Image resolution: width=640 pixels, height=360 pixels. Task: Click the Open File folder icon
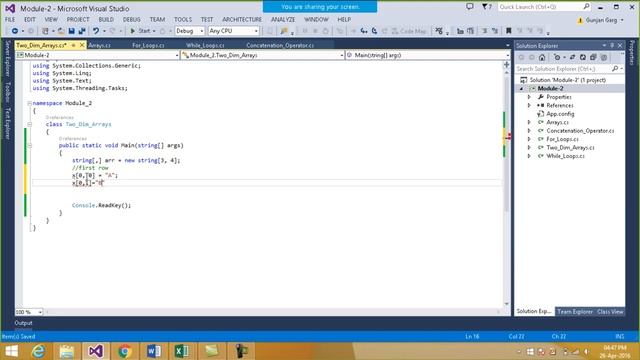(61, 31)
